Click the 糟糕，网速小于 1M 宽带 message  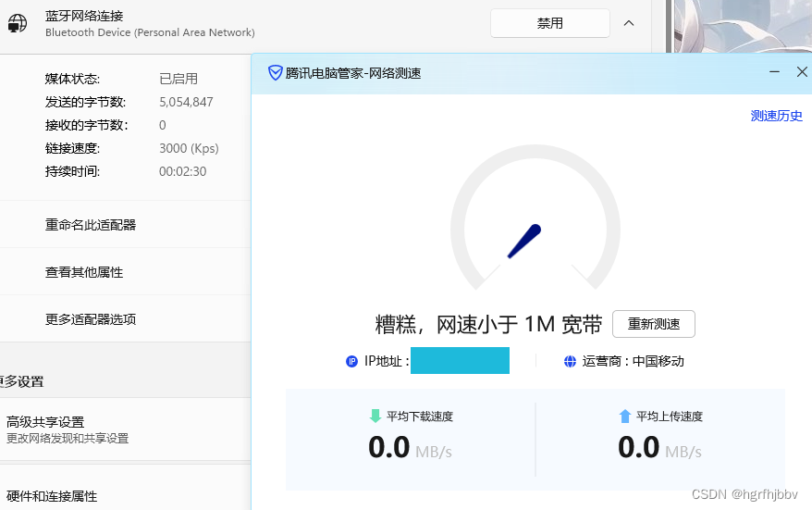coord(488,325)
